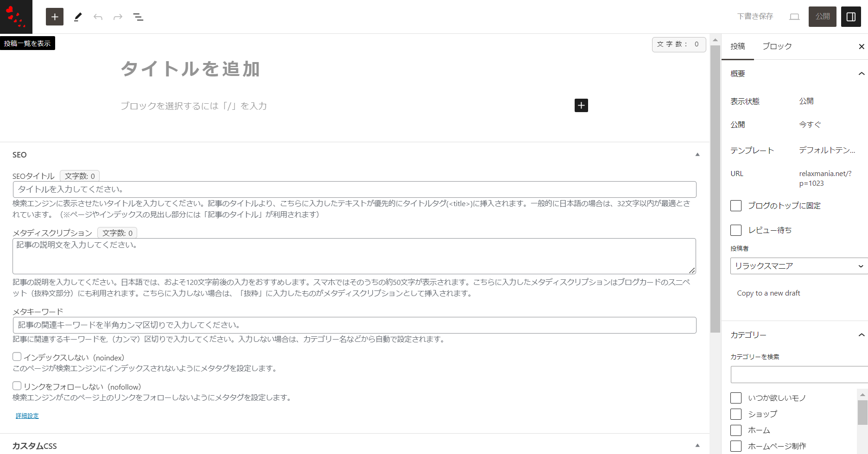
Task: Click the Redo arrow icon
Action: (x=118, y=17)
